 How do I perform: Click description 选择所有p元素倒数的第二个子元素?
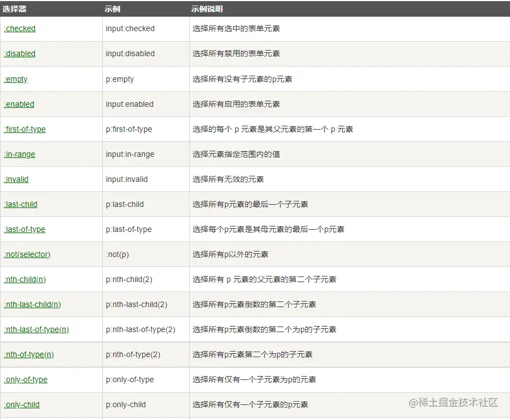pyautogui.click(x=254, y=304)
